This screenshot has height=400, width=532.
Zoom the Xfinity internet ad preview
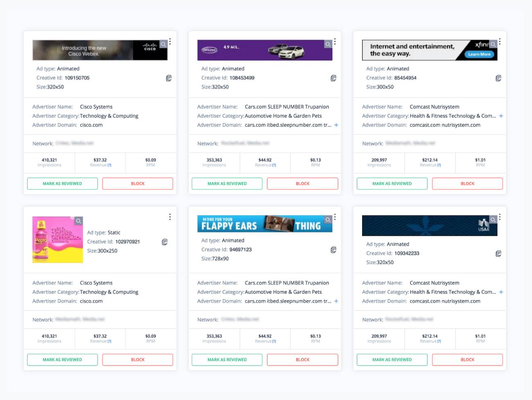pyautogui.click(x=493, y=44)
